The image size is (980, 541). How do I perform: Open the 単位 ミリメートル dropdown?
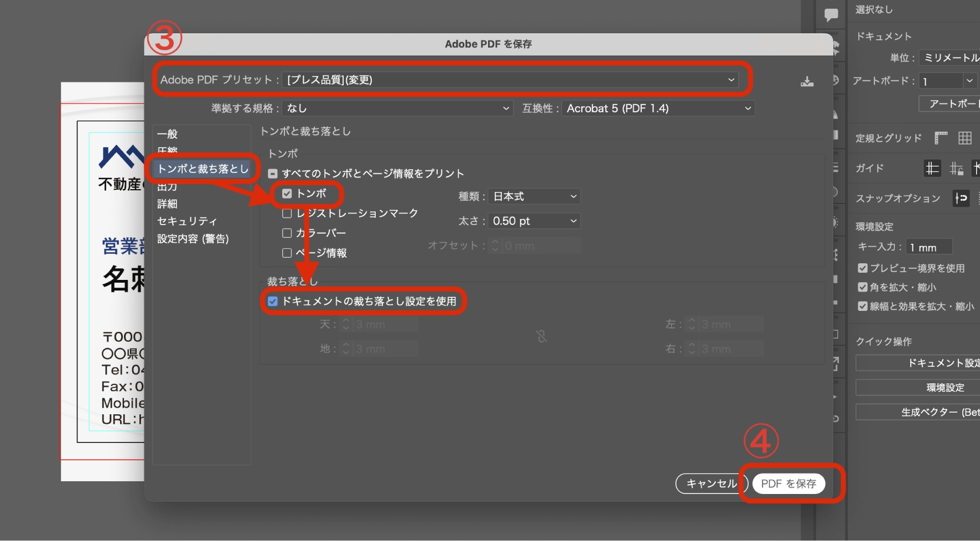click(x=950, y=58)
